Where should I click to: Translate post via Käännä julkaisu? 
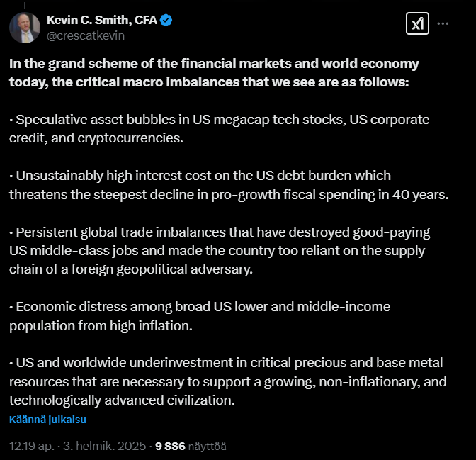47,420
